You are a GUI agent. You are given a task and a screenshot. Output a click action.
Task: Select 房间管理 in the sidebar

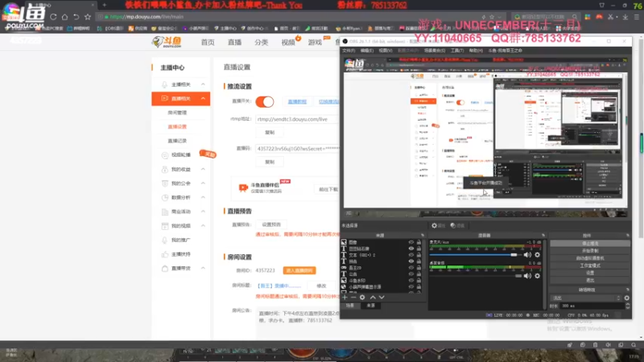pos(177,113)
